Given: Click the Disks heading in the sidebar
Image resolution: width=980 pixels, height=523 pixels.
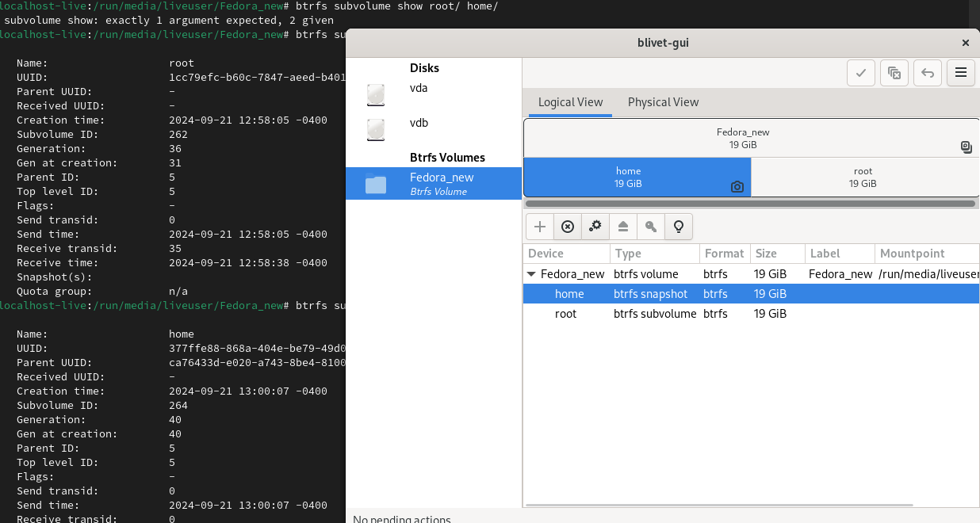Looking at the screenshot, I should pos(424,68).
